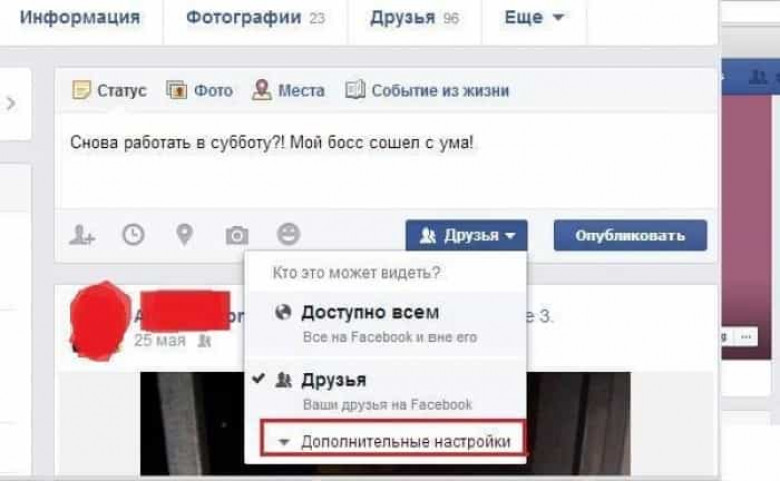Click the left sidebar chevron arrow
Image resolution: width=780 pixels, height=481 pixels.
(10, 103)
